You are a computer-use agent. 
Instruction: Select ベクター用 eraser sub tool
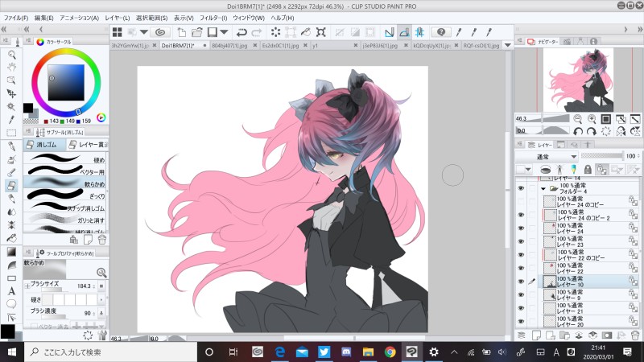point(66,171)
